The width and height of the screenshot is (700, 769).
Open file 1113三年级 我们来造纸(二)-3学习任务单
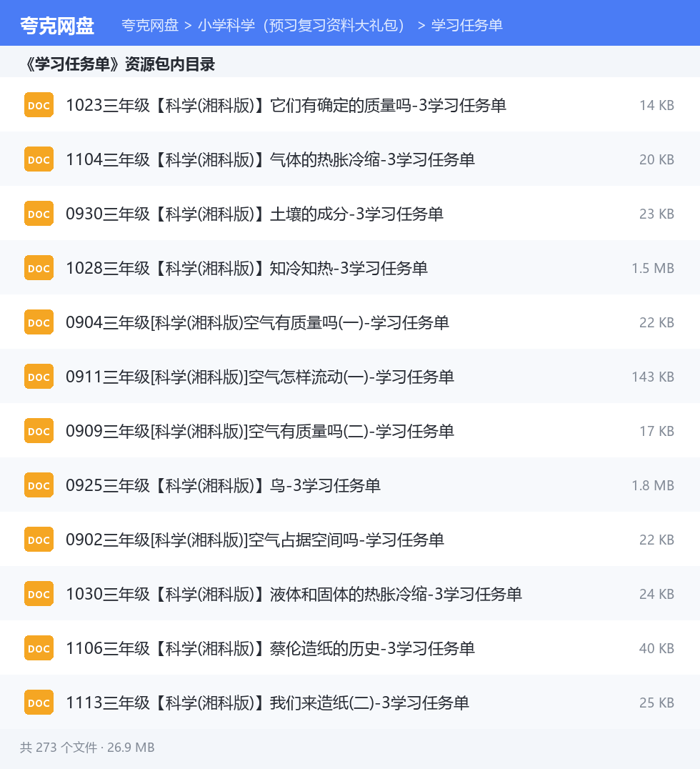pyautogui.click(x=268, y=703)
